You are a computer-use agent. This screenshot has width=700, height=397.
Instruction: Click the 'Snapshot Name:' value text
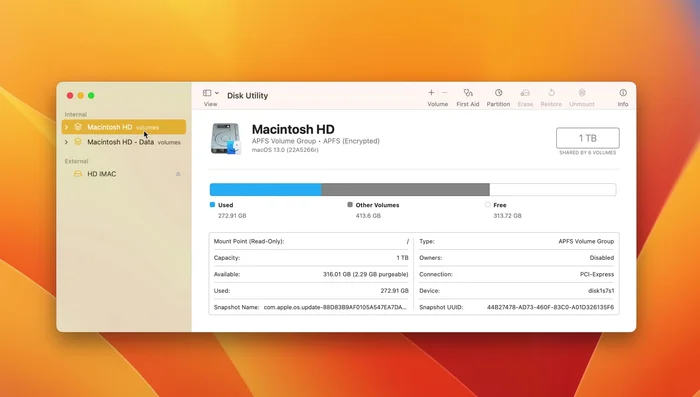click(x=335, y=307)
